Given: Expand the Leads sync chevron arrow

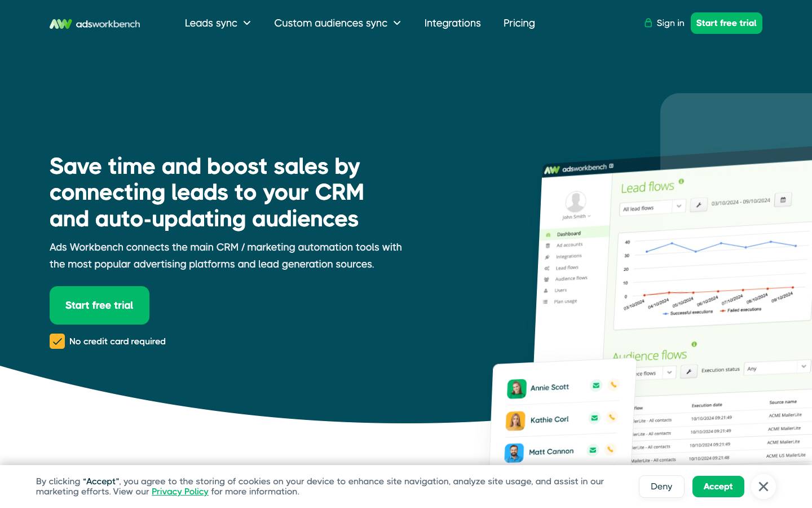Looking at the screenshot, I should click(x=247, y=23).
